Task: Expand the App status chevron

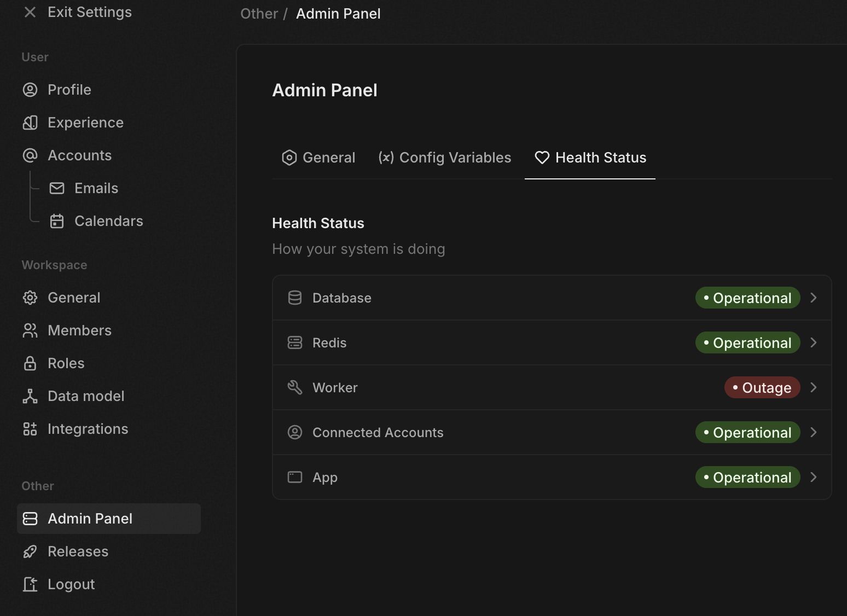Action: [814, 477]
